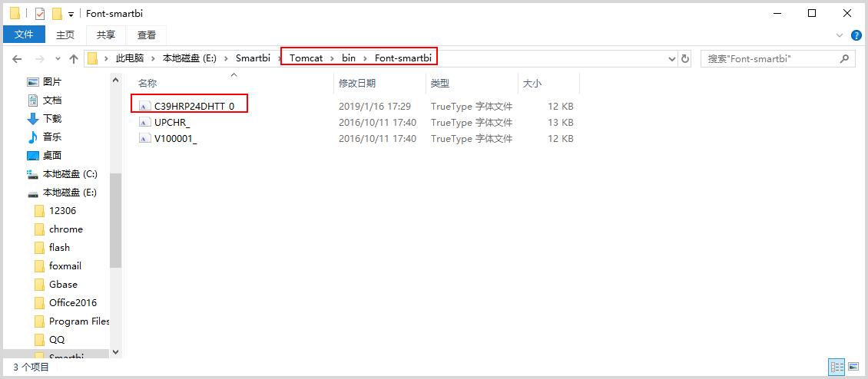This screenshot has height=379, width=868.
Task: Click the V100001_ font file icon
Action: point(144,138)
